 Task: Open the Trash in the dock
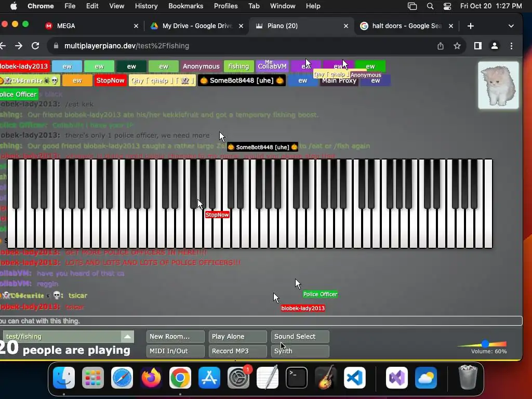click(x=468, y=378)
